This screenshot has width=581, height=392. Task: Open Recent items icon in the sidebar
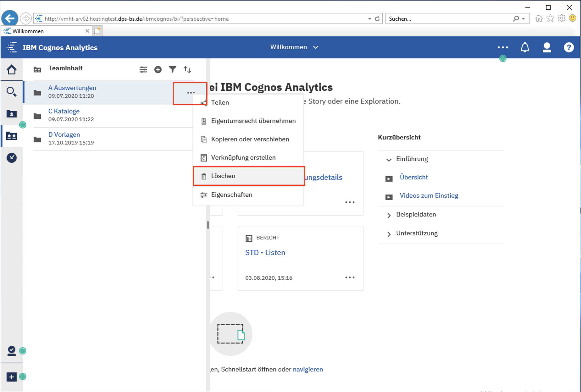pos(12,158)
